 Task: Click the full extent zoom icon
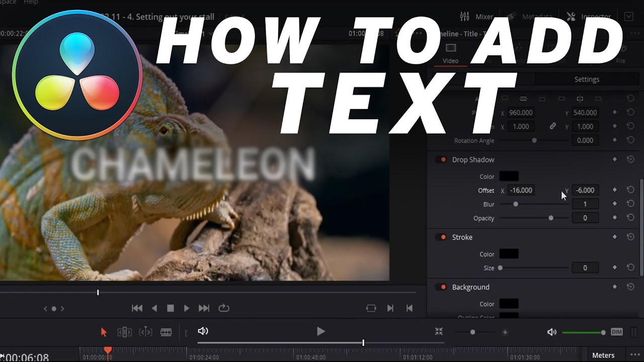coord(439,331)
